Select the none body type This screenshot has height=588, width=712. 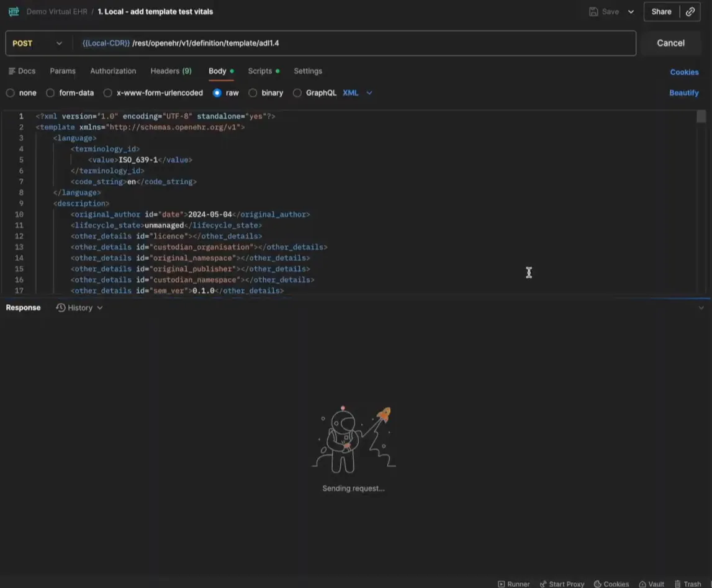tap(11, 93)
